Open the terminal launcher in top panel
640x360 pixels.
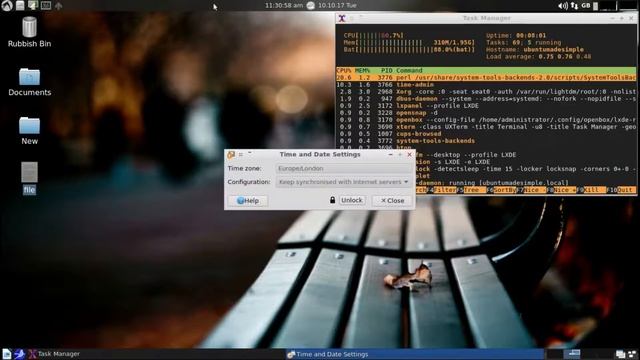[46, 6]
